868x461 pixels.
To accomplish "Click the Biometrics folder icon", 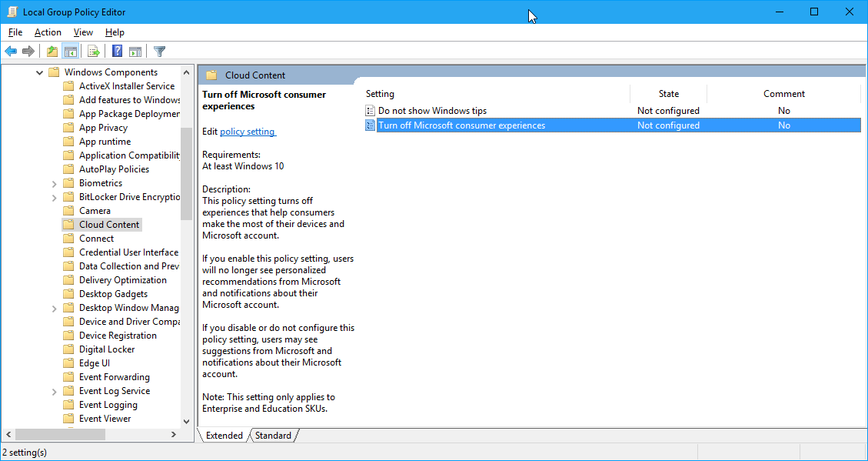I will tap(68, 183).
